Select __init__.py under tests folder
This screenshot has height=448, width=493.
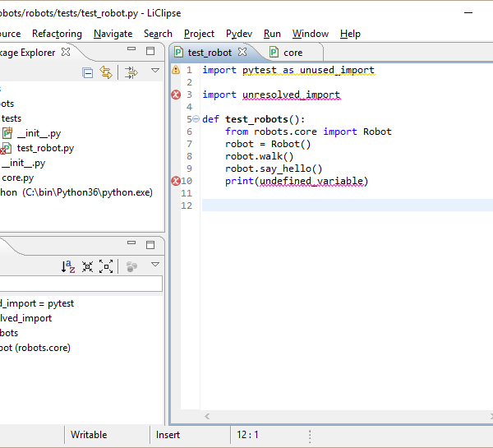click(x=39, y=133)
